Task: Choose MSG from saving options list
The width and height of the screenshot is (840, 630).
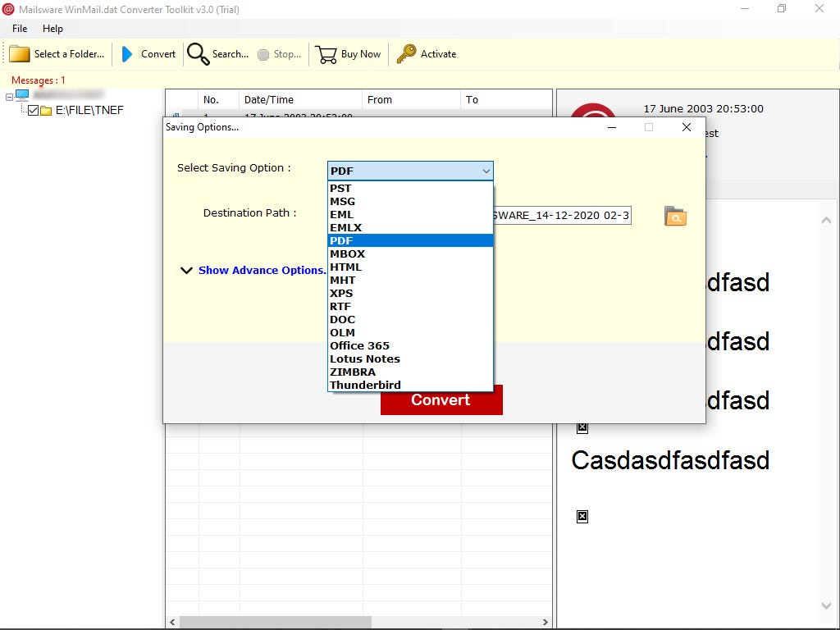Action: [410, 202]
